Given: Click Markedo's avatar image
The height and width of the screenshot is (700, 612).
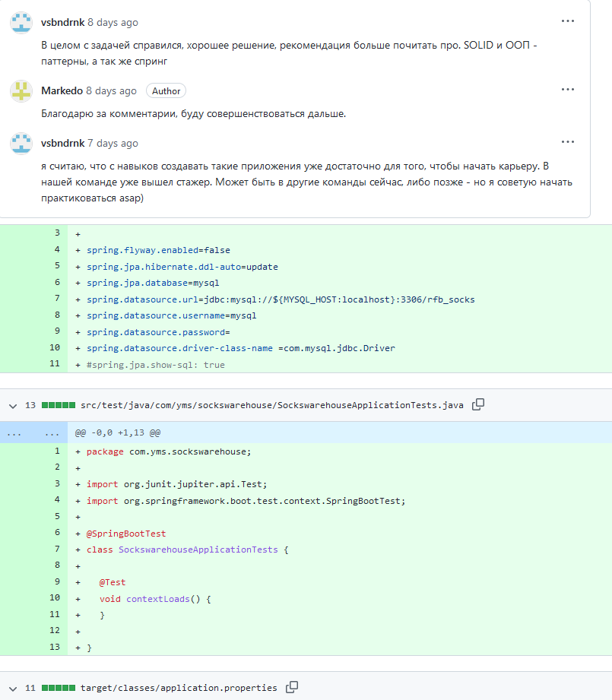Looking at the screenshot, I should coord(21,91).
